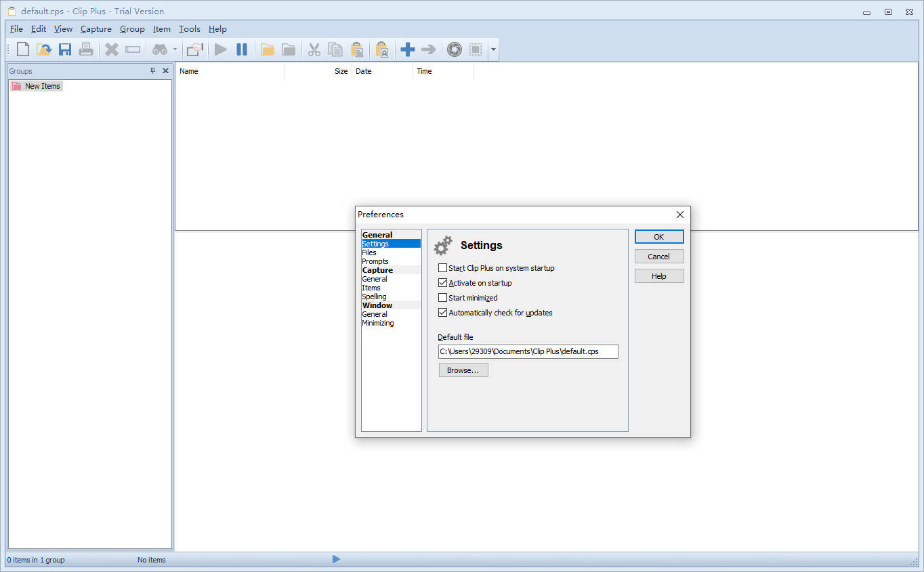Click the Open file toolbar icon

(x=44, y=49)
